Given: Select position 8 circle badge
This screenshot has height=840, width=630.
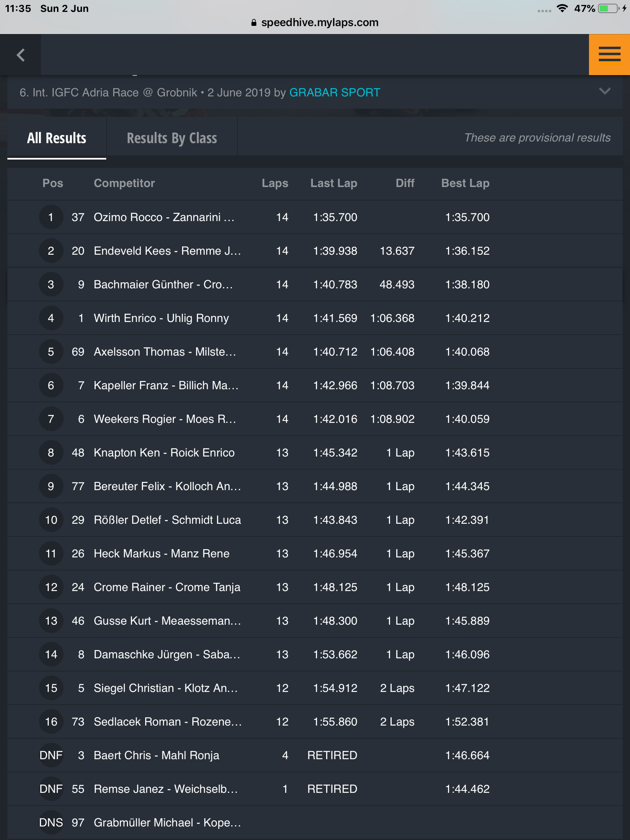Looking at the screenshot, I should 51,452.
